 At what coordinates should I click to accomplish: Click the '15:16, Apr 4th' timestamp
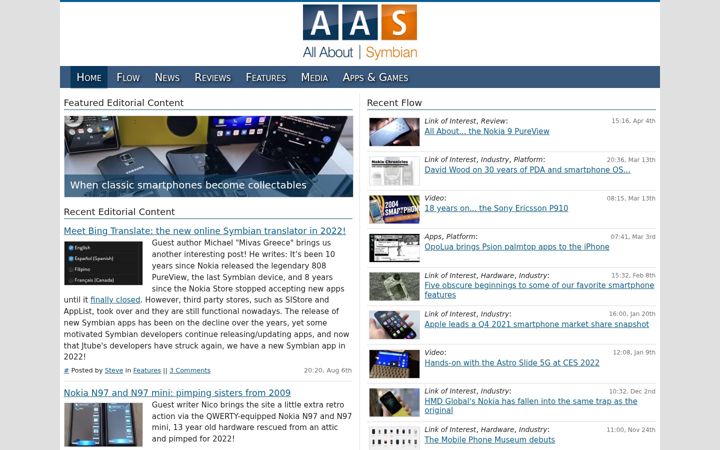point(633,121)
